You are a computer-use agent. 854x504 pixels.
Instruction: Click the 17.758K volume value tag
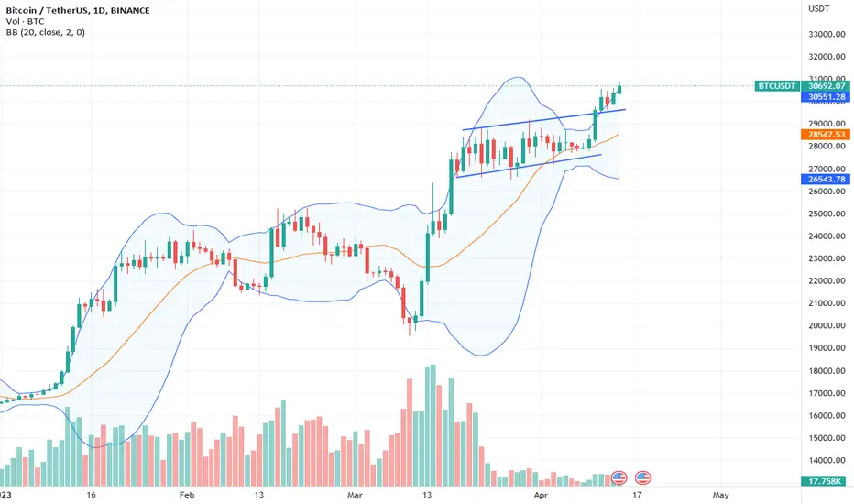point(827,481)
